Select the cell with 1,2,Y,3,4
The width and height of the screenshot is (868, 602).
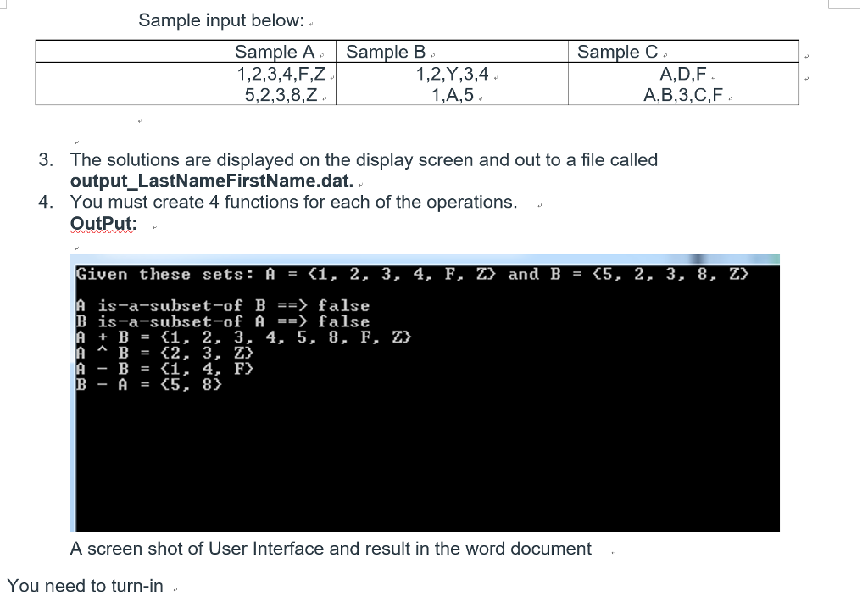[451, 75]
